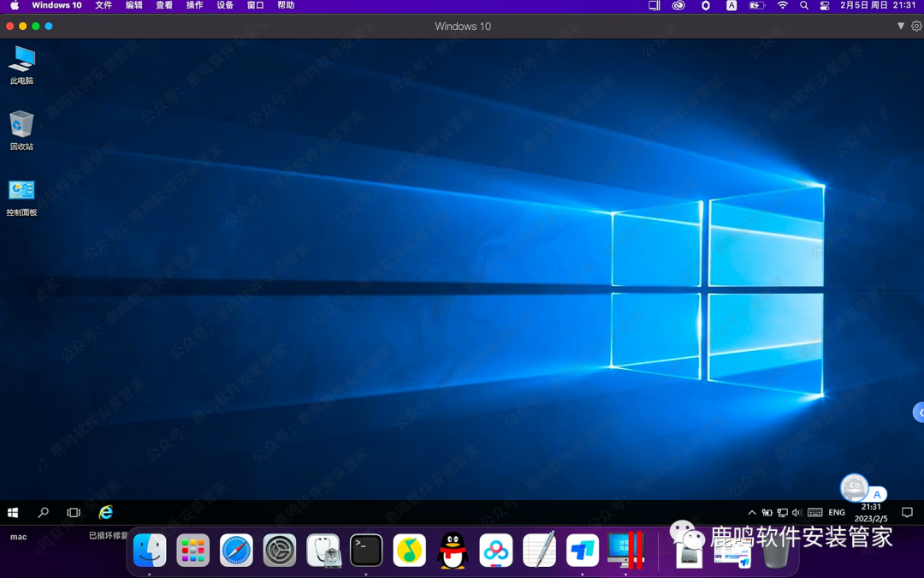Click the Windows taskbar search icon
Image resolution: width=924 pixels, height=578 pixels.
(x=43, y=512)
